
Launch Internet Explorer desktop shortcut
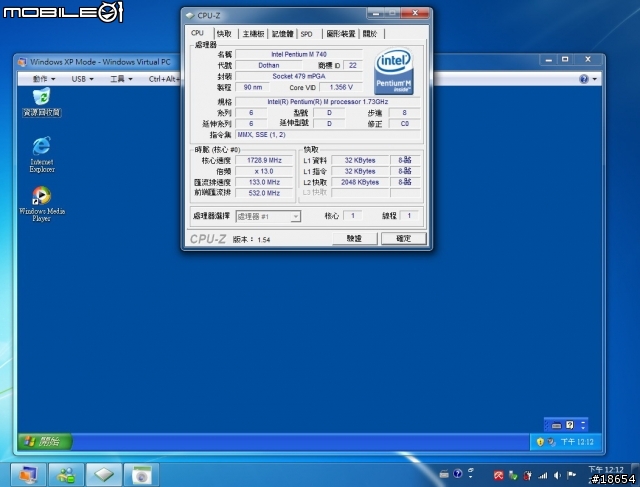tap(42, 154)
